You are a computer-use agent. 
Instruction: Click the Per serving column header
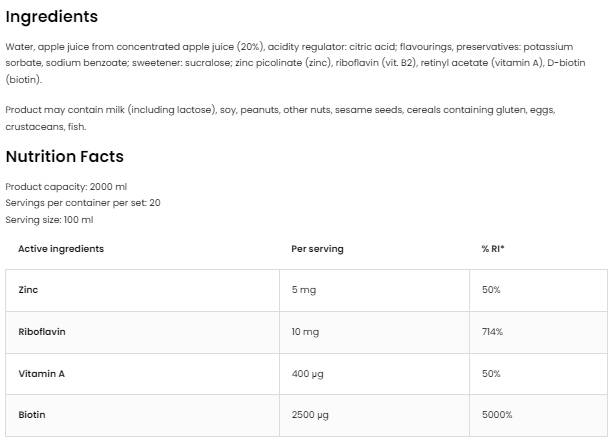pyautogui.click(x=317, y=249)
